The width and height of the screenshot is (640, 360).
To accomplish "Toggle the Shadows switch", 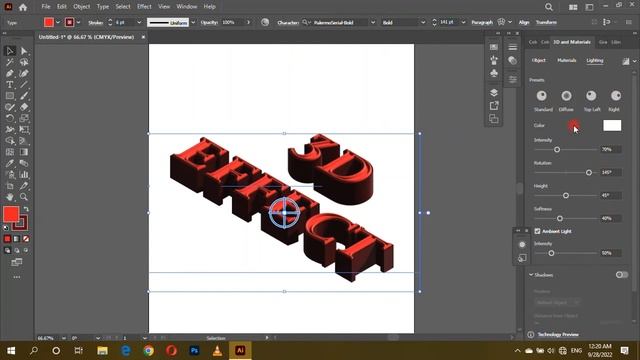I will coord(622,275).
